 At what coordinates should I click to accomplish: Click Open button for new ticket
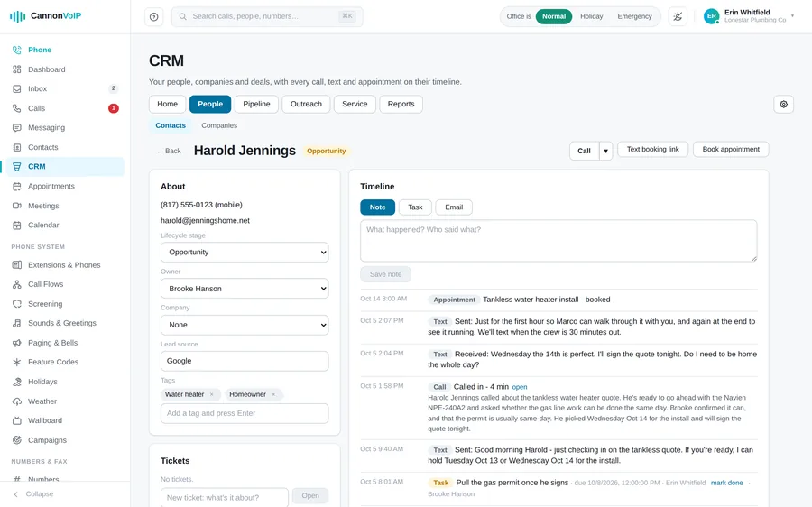(310, 496)
